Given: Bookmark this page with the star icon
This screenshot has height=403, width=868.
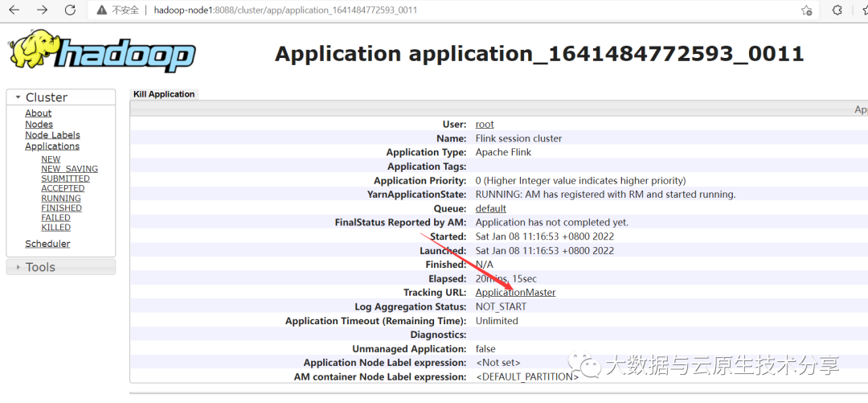Looking at the screenshot, I should (x=807, y=10).
